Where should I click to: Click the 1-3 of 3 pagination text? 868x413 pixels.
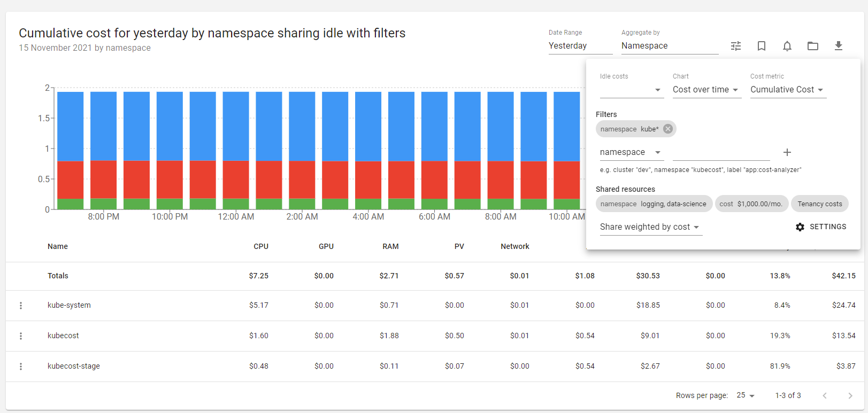788,395
